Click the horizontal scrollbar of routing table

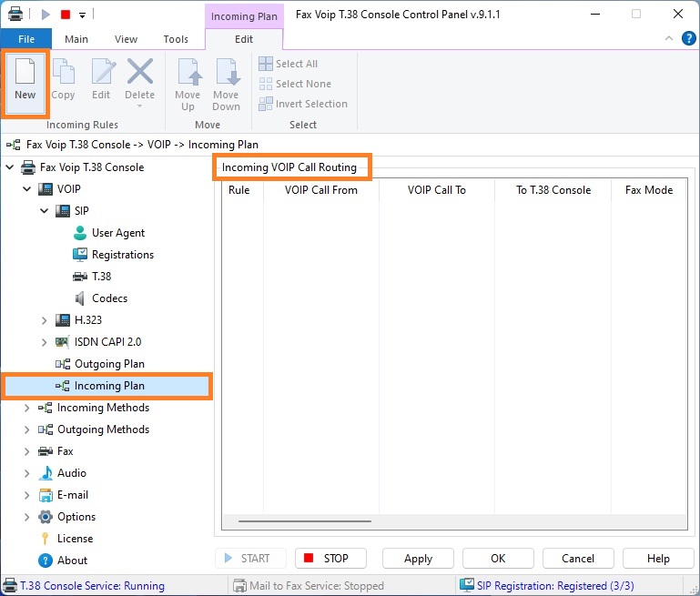click(305, 521)
